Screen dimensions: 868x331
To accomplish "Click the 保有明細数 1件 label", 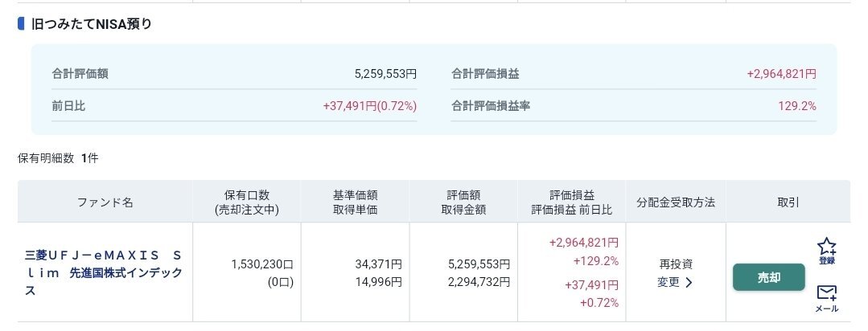I will (58, 158).
